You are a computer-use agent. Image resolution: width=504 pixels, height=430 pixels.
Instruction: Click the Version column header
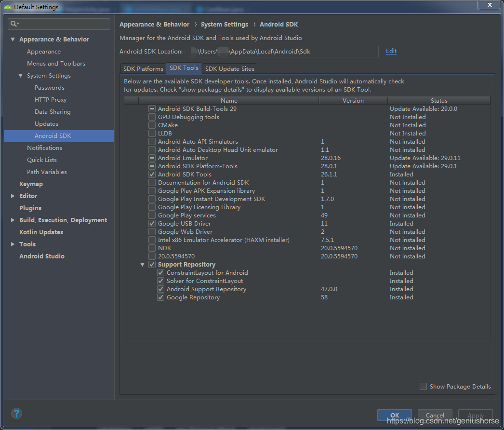click(x=353, y=100)
